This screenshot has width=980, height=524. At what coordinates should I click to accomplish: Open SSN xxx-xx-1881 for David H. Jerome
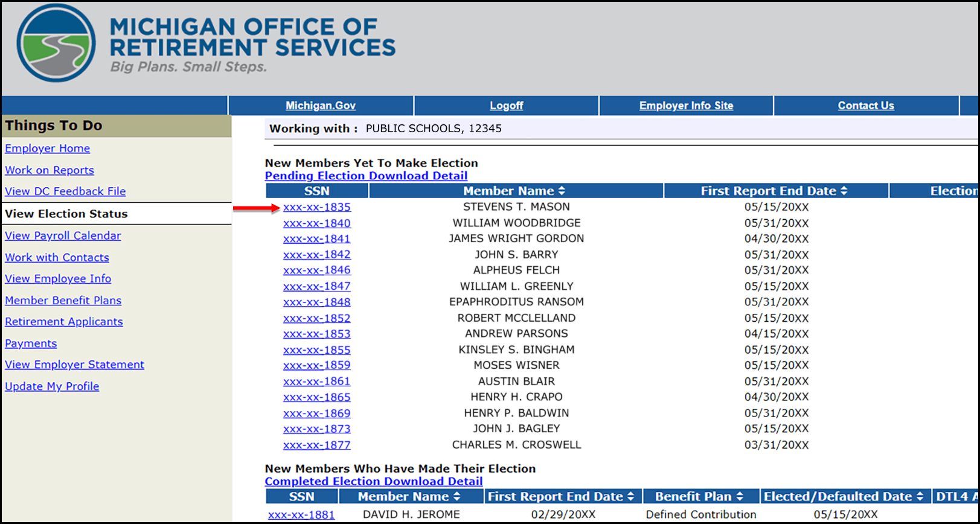(x=301, y=515)
